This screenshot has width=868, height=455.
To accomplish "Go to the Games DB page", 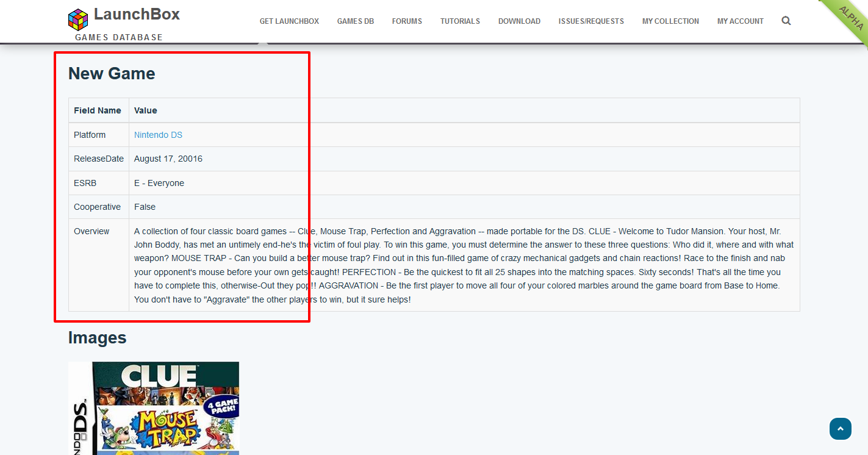I will pyautogui.click(x=355, y=21).
